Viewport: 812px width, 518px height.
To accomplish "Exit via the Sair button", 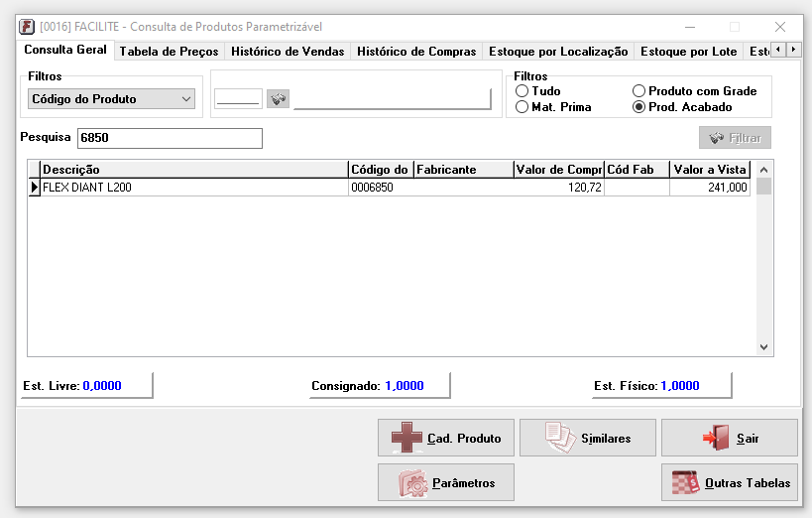I will [x=730, y=438].
